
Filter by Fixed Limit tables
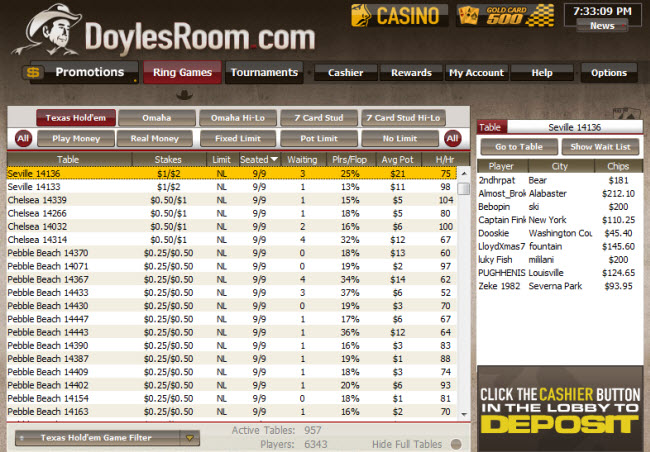238,139
